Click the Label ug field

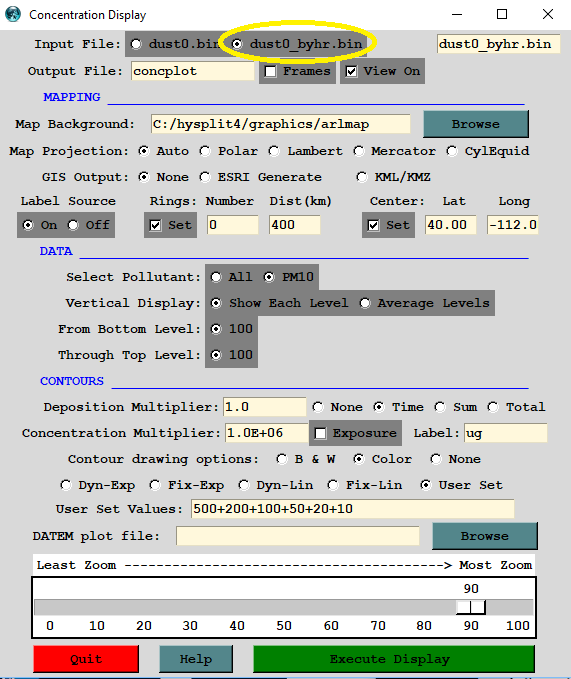(x=506, y=433)
